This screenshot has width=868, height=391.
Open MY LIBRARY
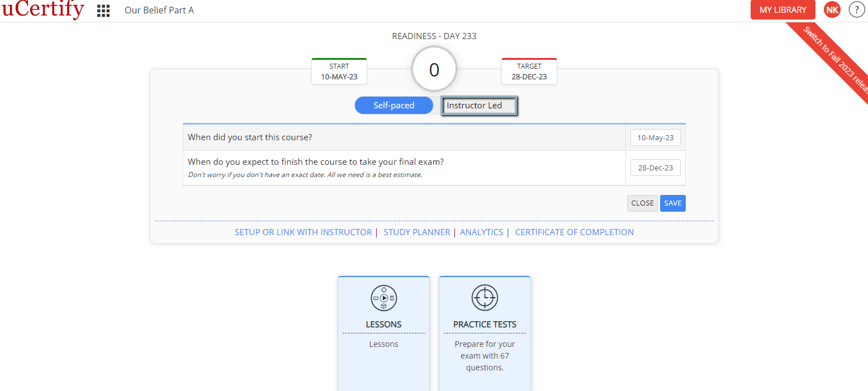click(783, 10)
